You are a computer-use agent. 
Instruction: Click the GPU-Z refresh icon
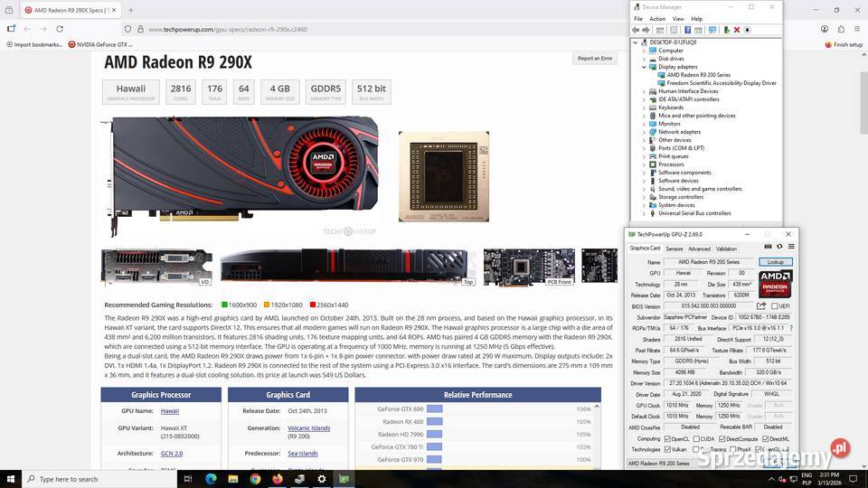click(779, 246)
